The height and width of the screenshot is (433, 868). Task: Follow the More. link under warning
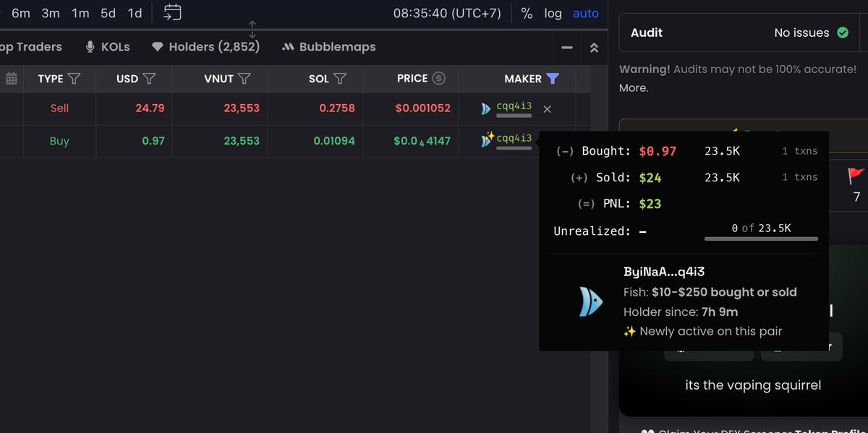click(634, 87)
